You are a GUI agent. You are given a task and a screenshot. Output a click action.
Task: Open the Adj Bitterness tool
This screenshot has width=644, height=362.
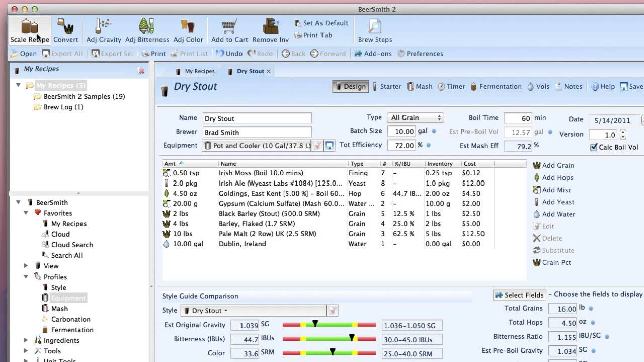click(147, 30)
